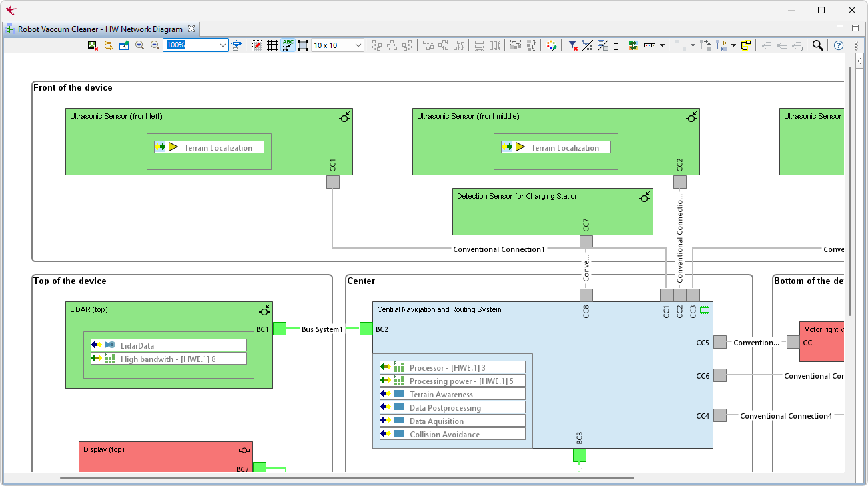The width and height of the screenshot is (868, 486).
Task: Click the Bus System1 connection label
Action: pyautogui.click(x=322, y=329)
